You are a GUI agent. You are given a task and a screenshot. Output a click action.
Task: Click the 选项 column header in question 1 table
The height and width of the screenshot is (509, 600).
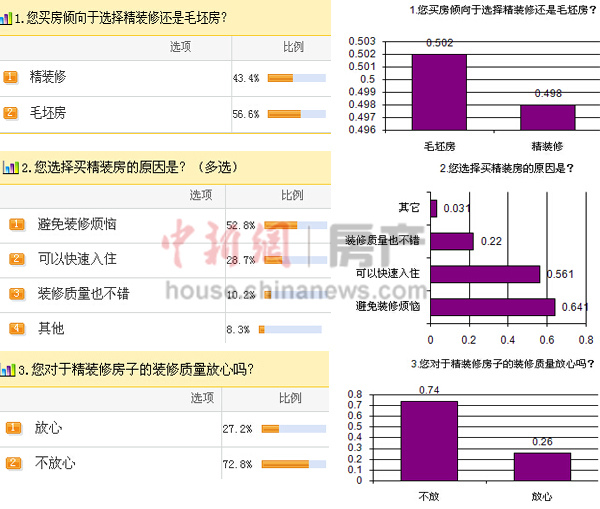[x=181, y=47]
